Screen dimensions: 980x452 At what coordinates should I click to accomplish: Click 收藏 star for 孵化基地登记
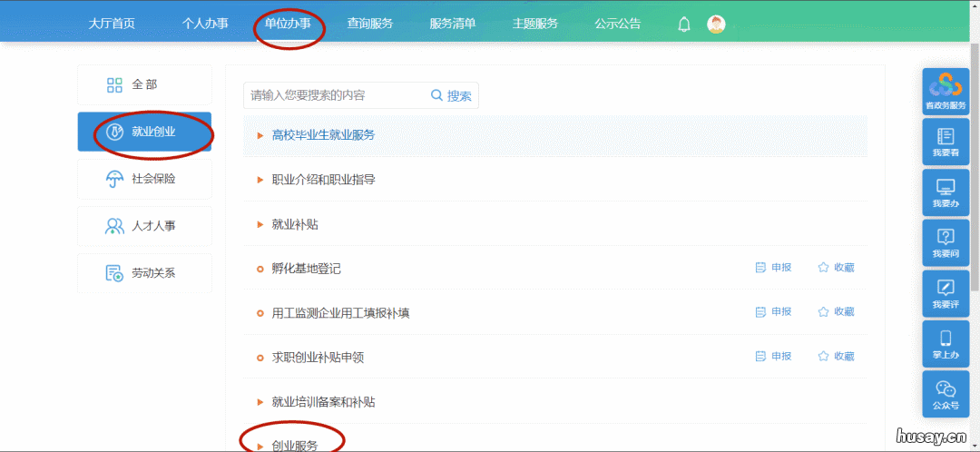[x=823, y=268]
